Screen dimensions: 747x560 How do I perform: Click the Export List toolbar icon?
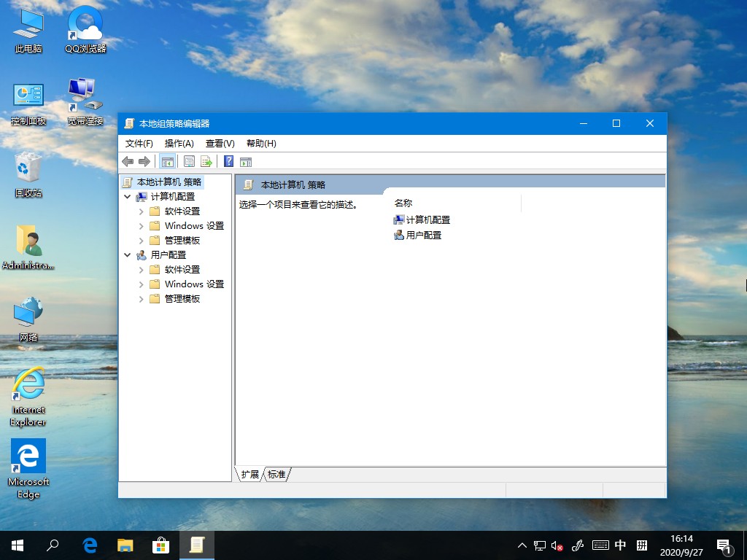click(206, 161)
